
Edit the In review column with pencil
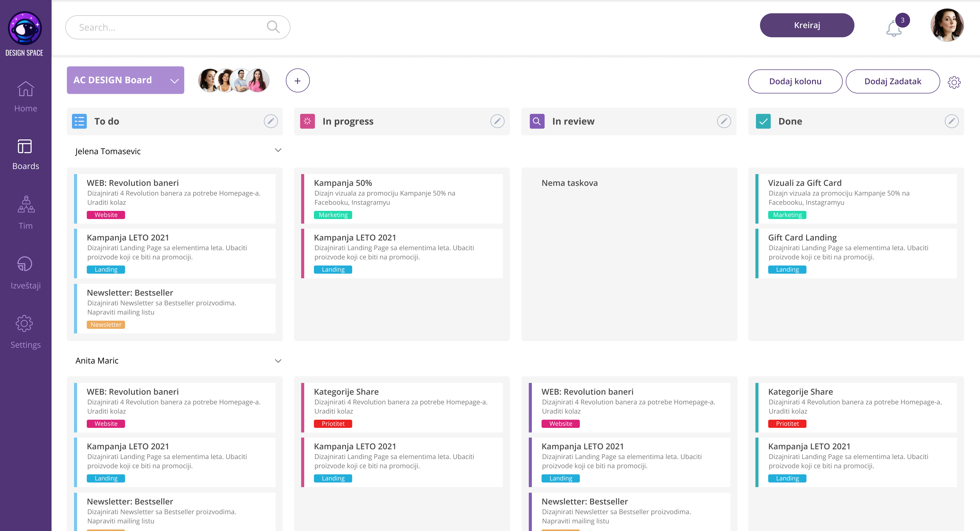724,121
